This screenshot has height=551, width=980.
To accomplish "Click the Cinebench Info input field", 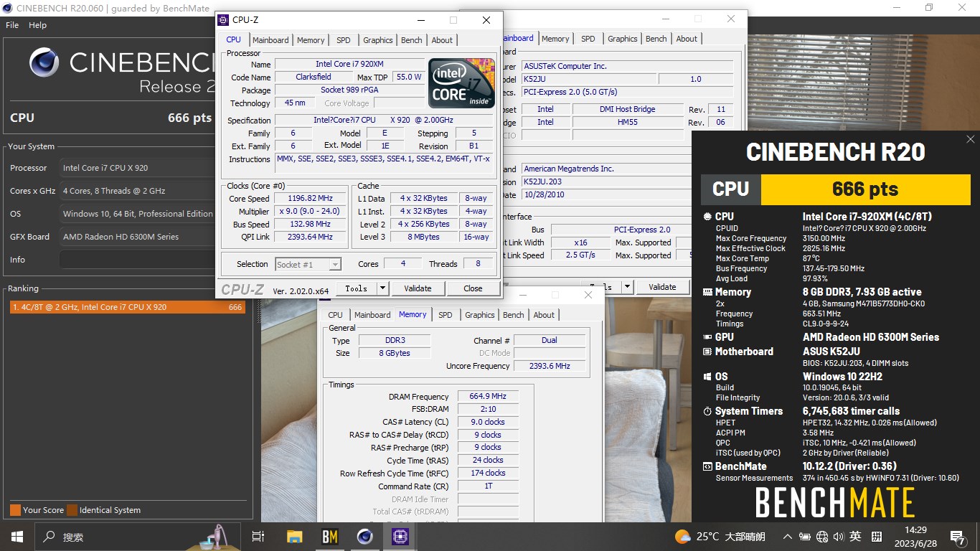I will [x=136, y=260].
